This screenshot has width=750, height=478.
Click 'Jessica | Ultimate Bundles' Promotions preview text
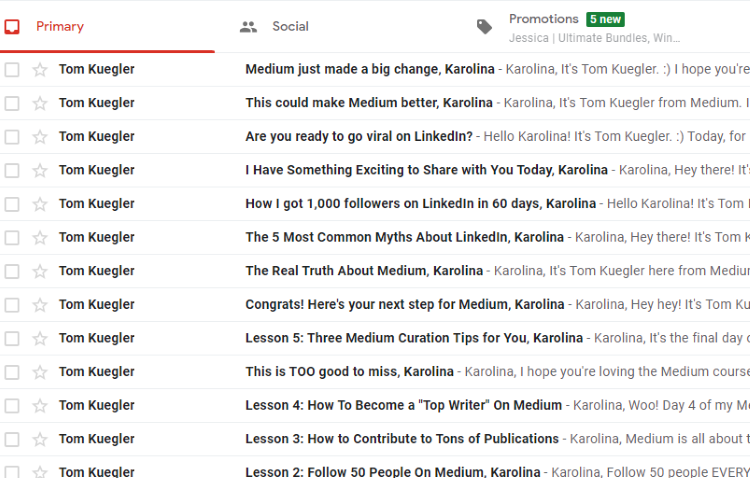(x=595, y=38)
